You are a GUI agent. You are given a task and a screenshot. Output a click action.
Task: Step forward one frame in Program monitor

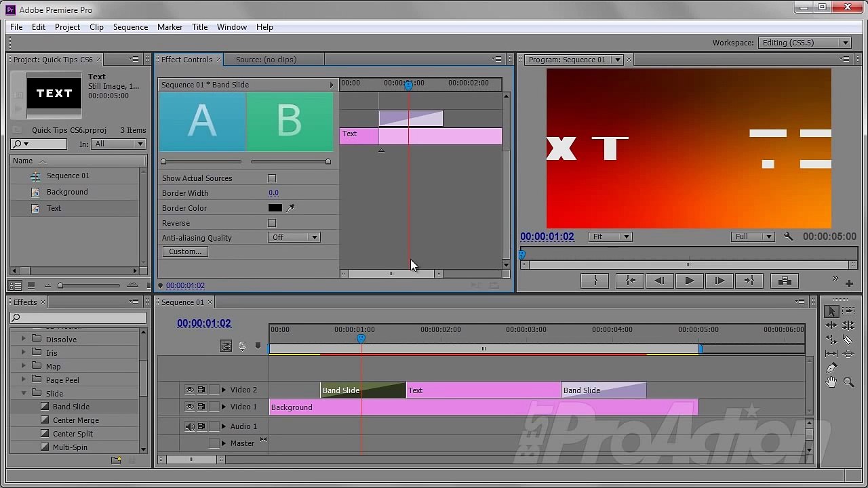click(719, 281)
